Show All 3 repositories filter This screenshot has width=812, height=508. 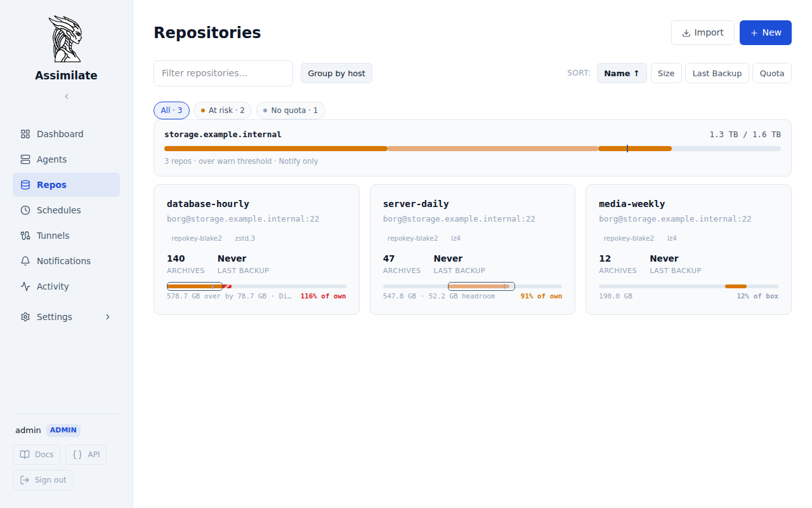[x=171, y=110]
